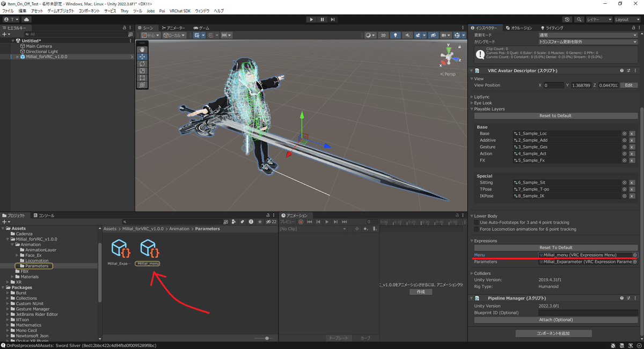Remove FX layer with X button

tap(632, 161)
